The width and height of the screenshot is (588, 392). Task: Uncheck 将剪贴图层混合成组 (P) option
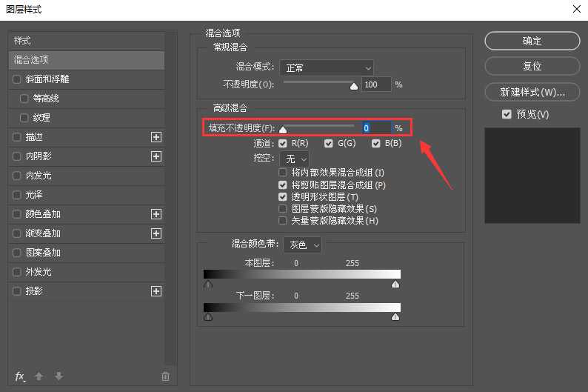tap(283, 185)
